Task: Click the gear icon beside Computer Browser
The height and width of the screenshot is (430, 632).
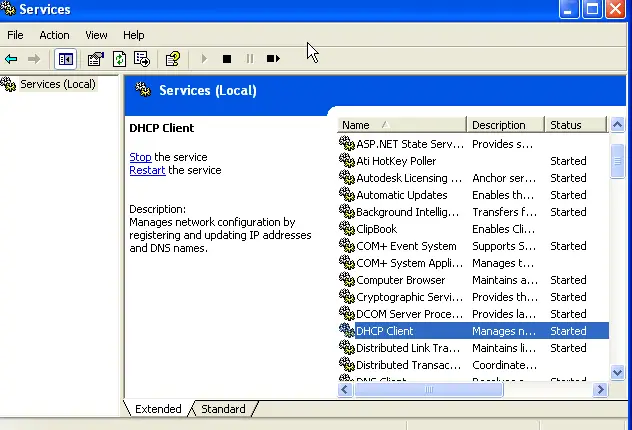Action: coord(347,279)
